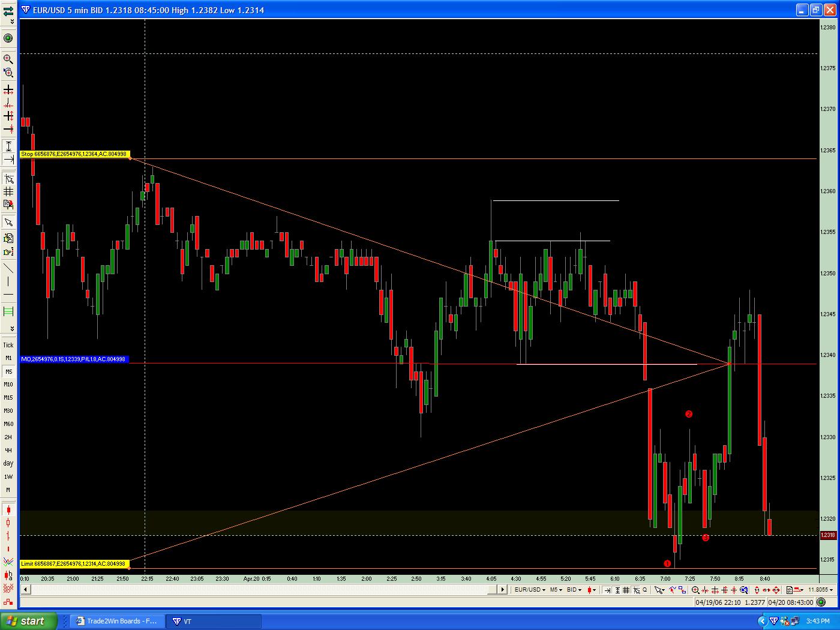The image size is (840, 630).
Task: Open the 11.8055 value dropdown
Action: coord(820,590)
